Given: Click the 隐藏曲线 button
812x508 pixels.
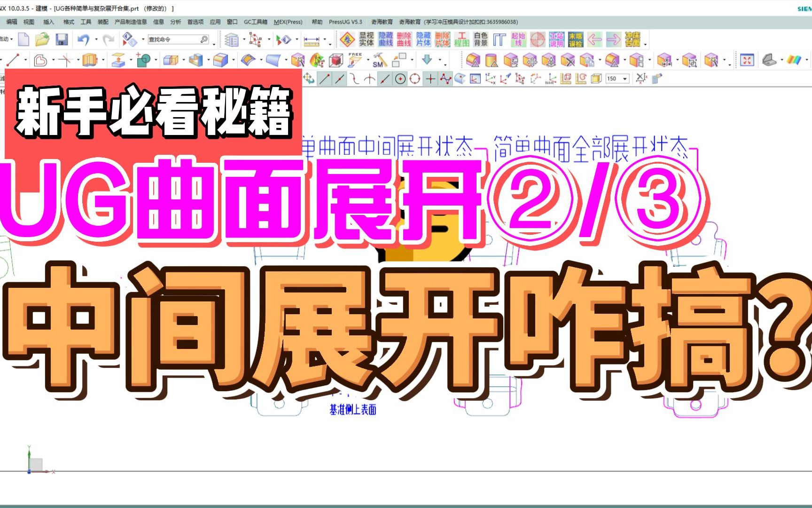Looking at the screenshot, I should pyautogui.click(x=385, y=39).
